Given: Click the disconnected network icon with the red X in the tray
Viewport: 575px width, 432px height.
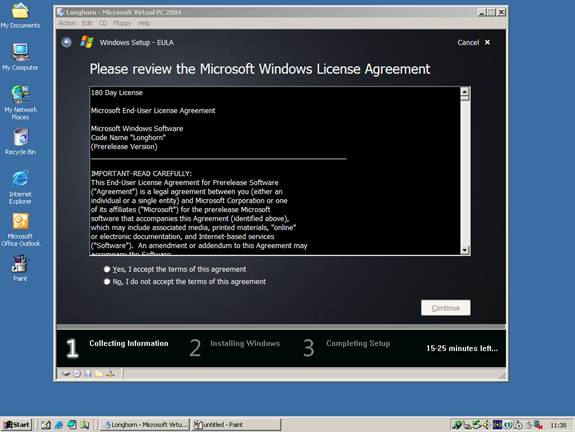Looking at the screenshot, I should coord(538,425).
